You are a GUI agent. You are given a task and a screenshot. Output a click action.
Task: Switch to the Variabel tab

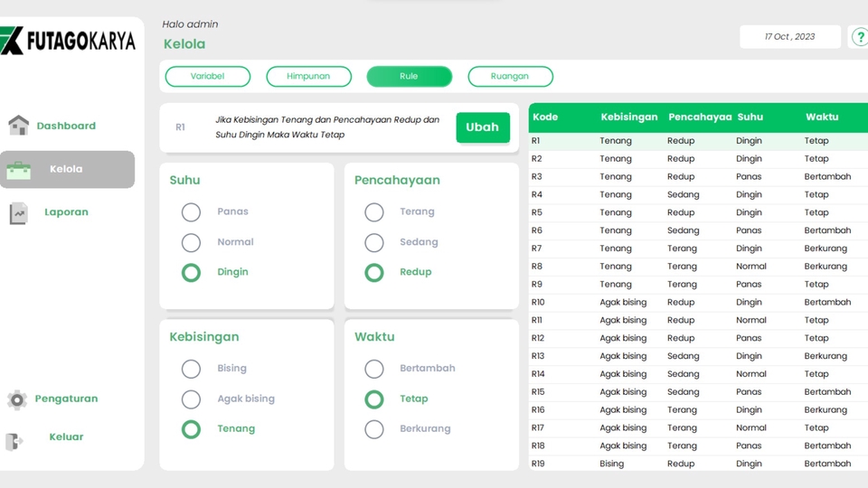point(207,77)
